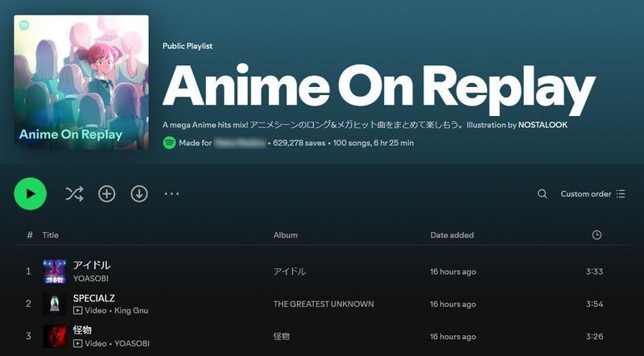The height and width of the screenshot is (356, 644).
Task: Toggle shuffle for the playlist
Action: point(74,193)
